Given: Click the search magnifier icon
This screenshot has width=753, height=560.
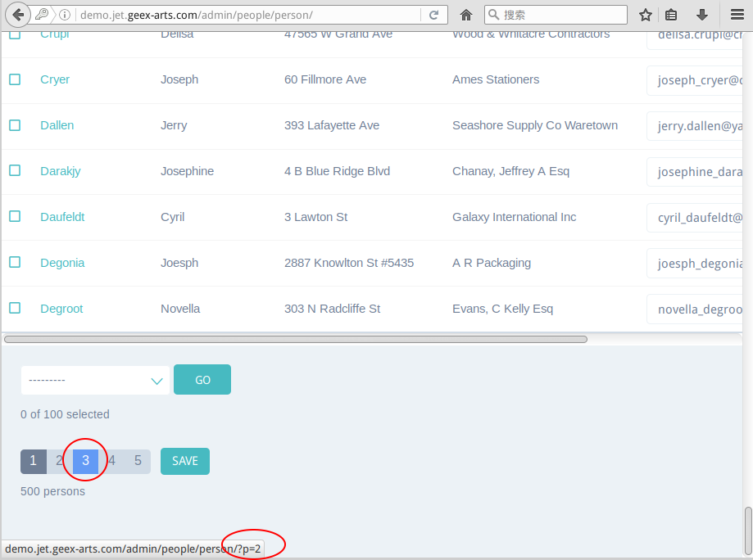Looking at the screenshot, I should coord(493,15).
